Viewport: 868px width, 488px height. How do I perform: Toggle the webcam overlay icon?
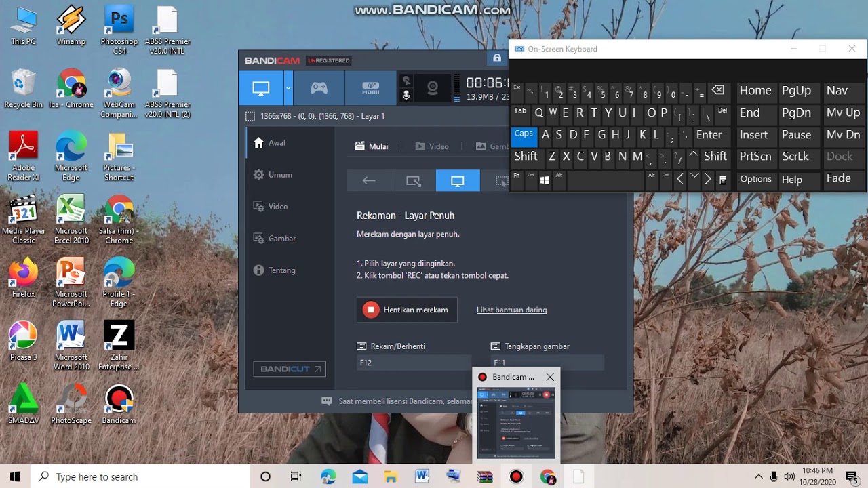pyautogui.click(x=433, y=88)
